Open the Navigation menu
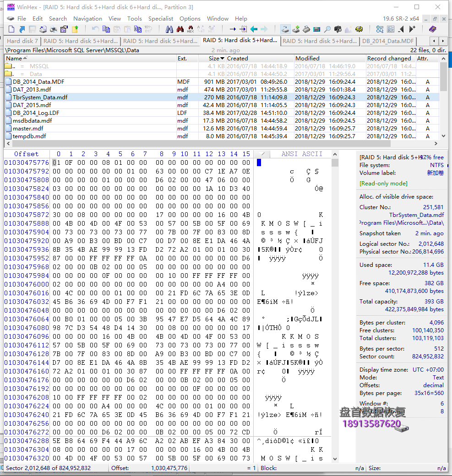The width and height of the screenshot is (452, 476). coord(88,18)
